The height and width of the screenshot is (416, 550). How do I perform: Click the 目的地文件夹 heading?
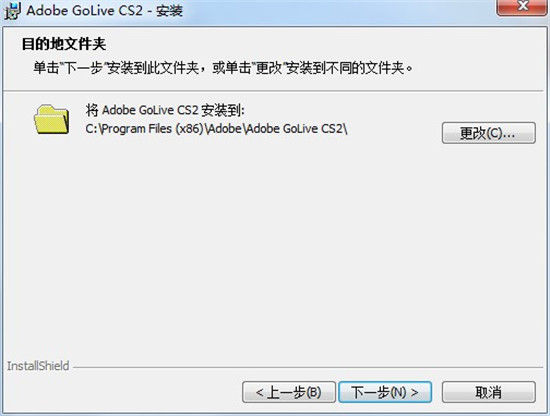click(64, 44)
